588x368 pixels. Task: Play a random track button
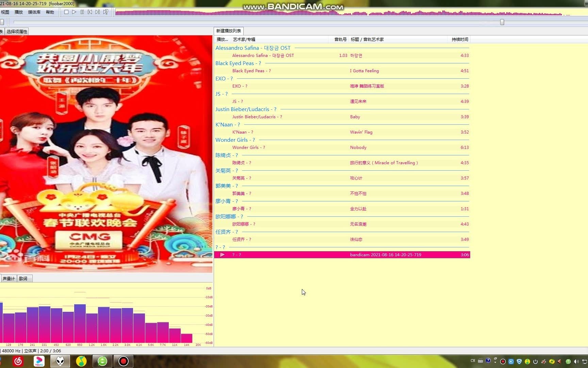[106, 12]
